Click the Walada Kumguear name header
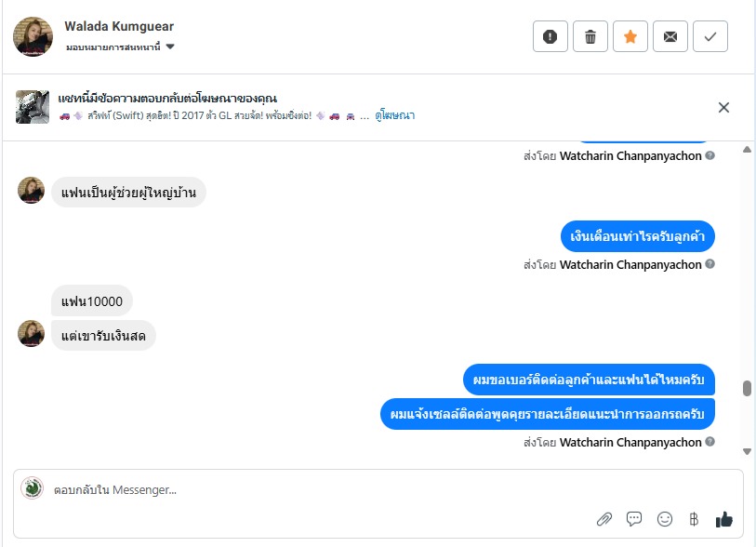The height and width of the screenshot is (547, 756). click(x=119, y=26)
